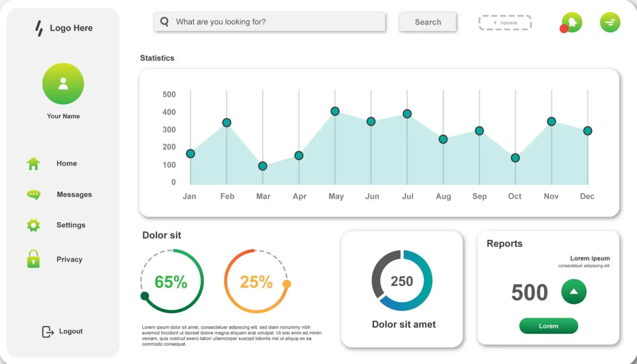
Task: Select the Settings menu label
Action: pyautogui.click(x=71, y=225)
